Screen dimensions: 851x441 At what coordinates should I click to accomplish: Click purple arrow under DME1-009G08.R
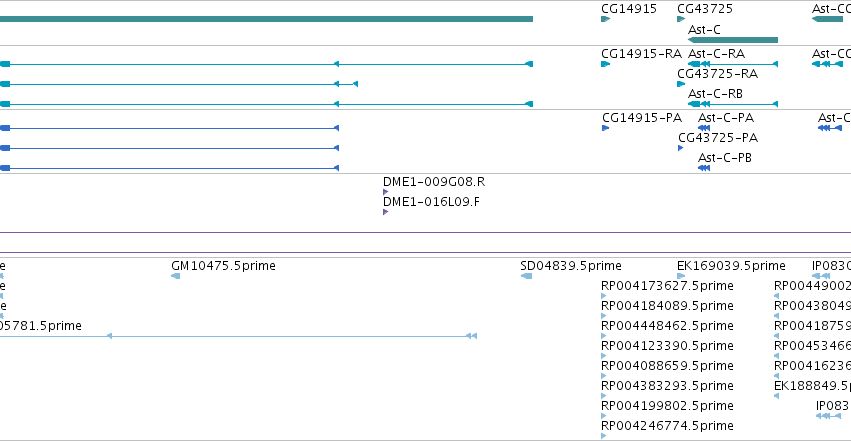click(x=385, y=192)
